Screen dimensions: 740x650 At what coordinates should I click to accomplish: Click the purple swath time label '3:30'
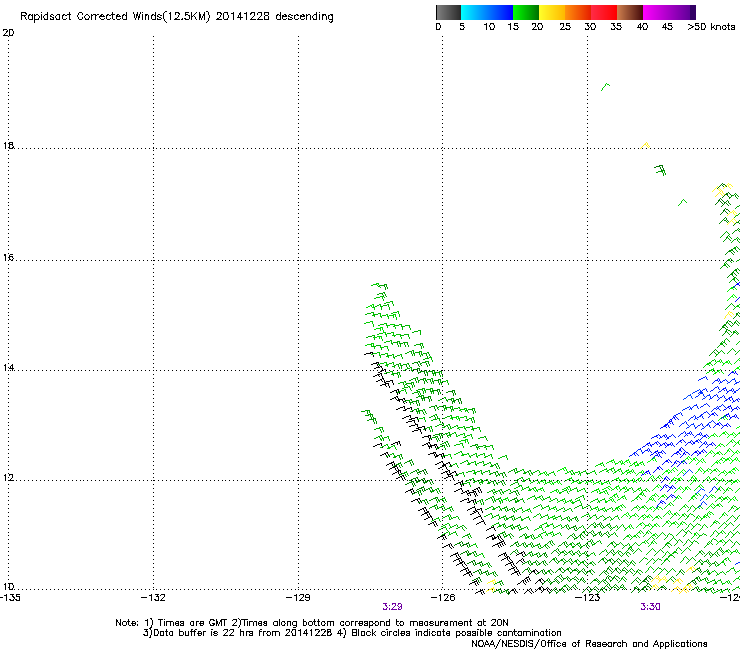click(x=650, y=607)
